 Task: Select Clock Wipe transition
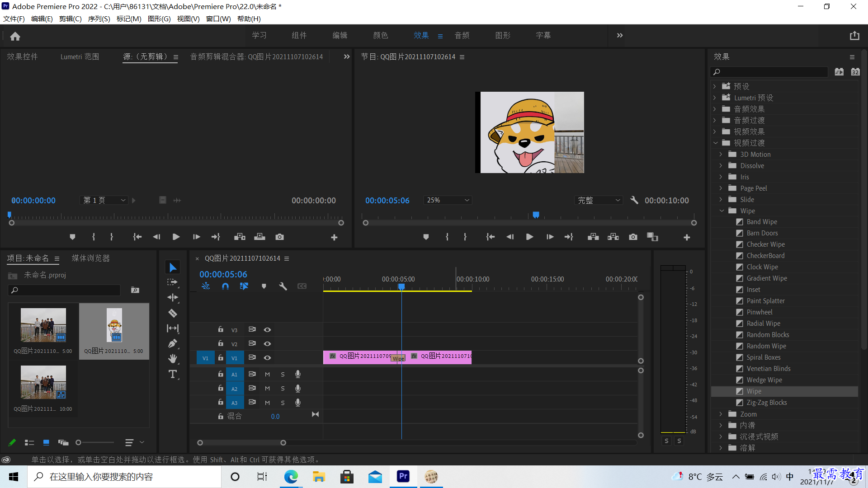pos(762,267)
